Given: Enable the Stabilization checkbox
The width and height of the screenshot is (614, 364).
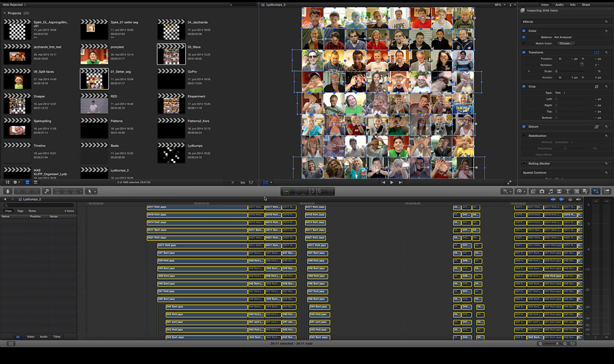Looking at the screenshot, I should pyautogui.click(x=524, y=135).
